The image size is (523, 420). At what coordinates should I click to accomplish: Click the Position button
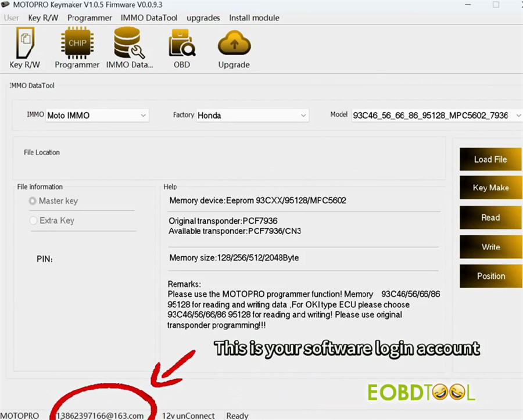[490, 276]
